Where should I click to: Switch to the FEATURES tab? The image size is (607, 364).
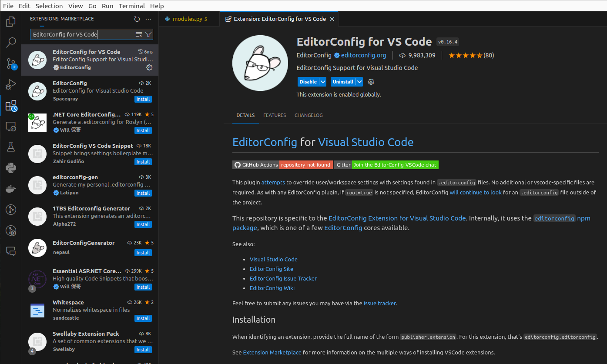pos(275,115)
